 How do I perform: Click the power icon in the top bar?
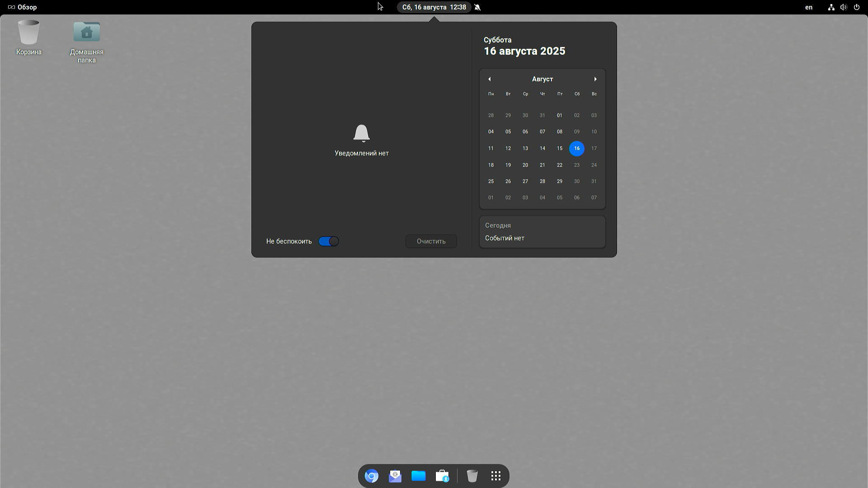[856, 7]
